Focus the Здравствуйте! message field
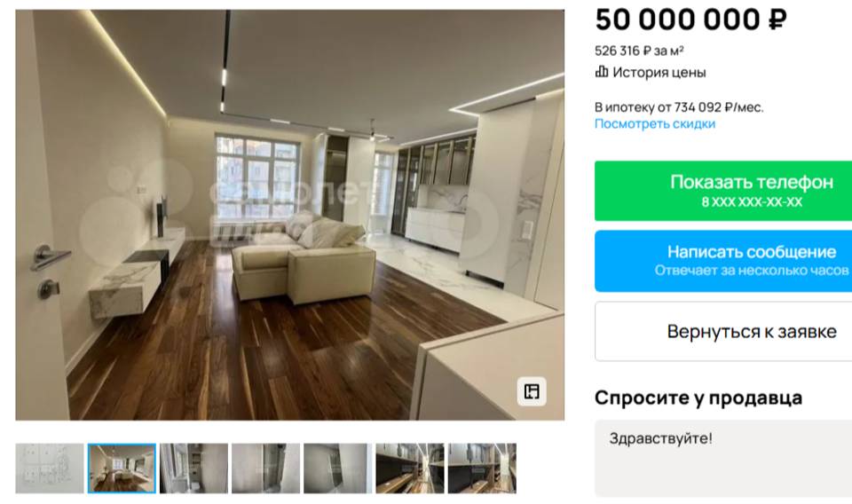852x504 pixels. pos(723,459)
